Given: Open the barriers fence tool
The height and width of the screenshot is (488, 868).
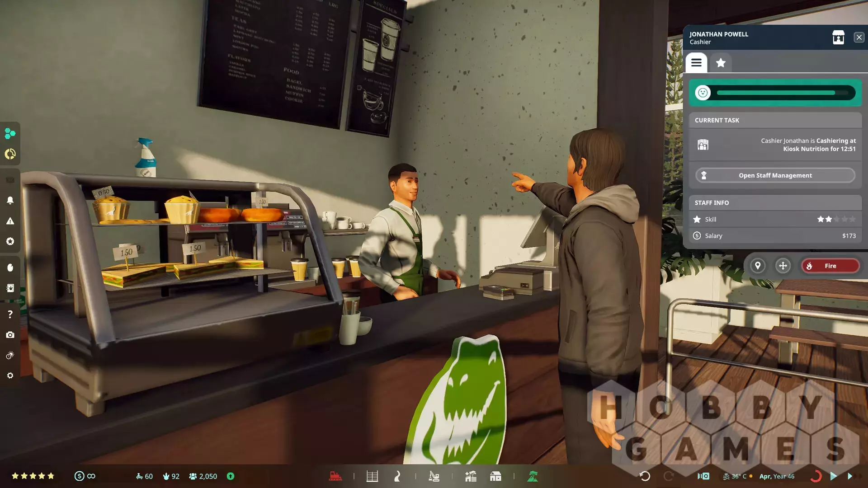Looking at the screenshot, I should pyautogui.click(x=372, y=476).
